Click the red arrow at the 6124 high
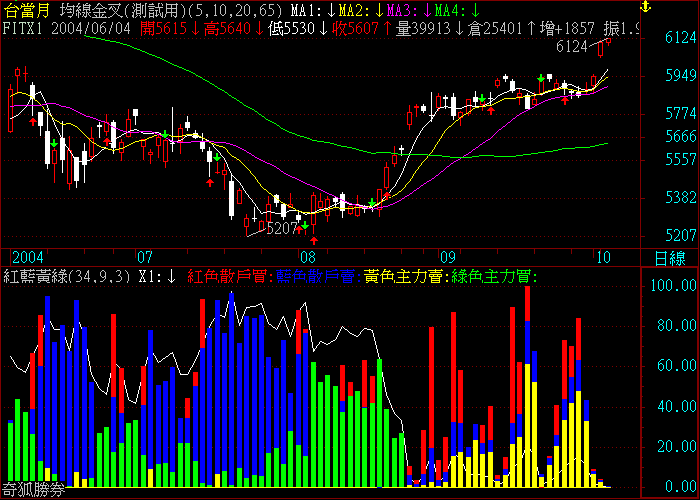This screenshot has width=700, height=500. click(607, 44)
